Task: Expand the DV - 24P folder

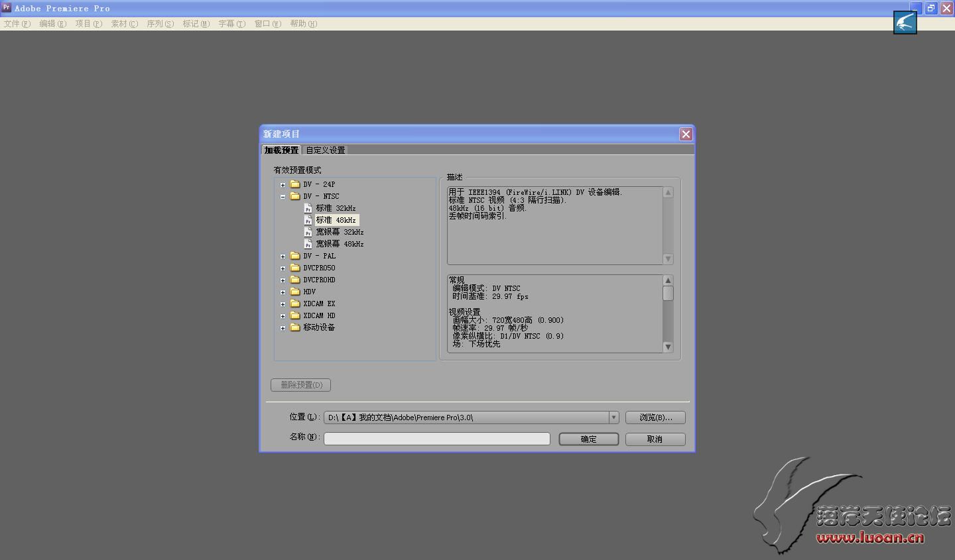Action: (x=283, y=185)
